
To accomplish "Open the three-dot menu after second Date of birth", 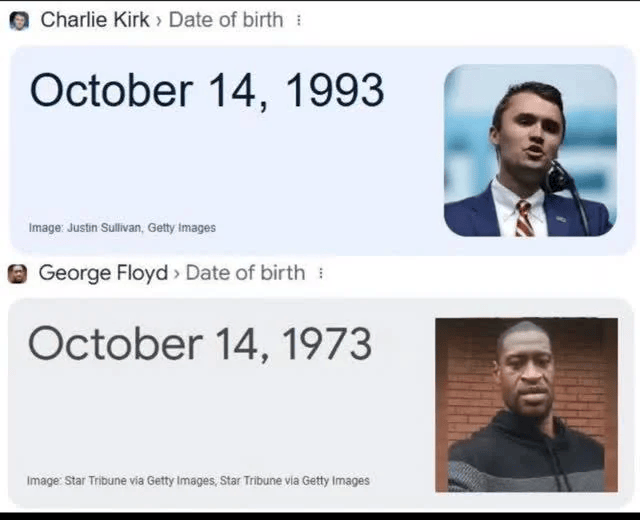I will click(x=321, y=273).
